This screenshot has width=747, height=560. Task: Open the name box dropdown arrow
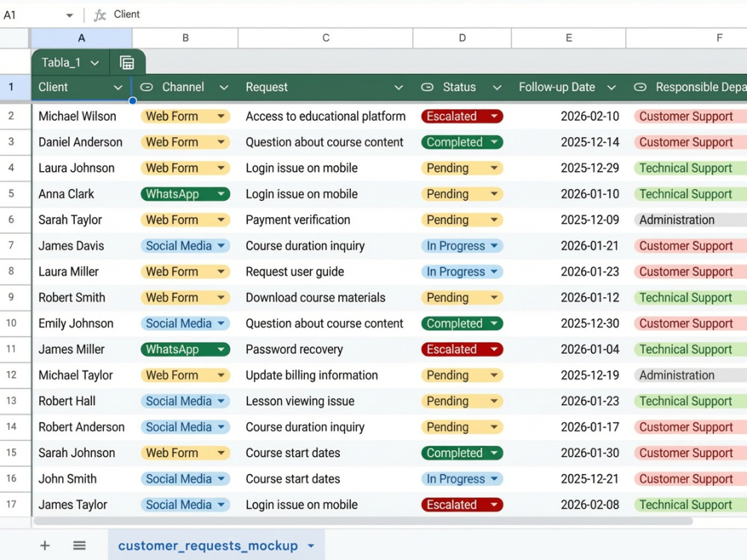point(69,15)
